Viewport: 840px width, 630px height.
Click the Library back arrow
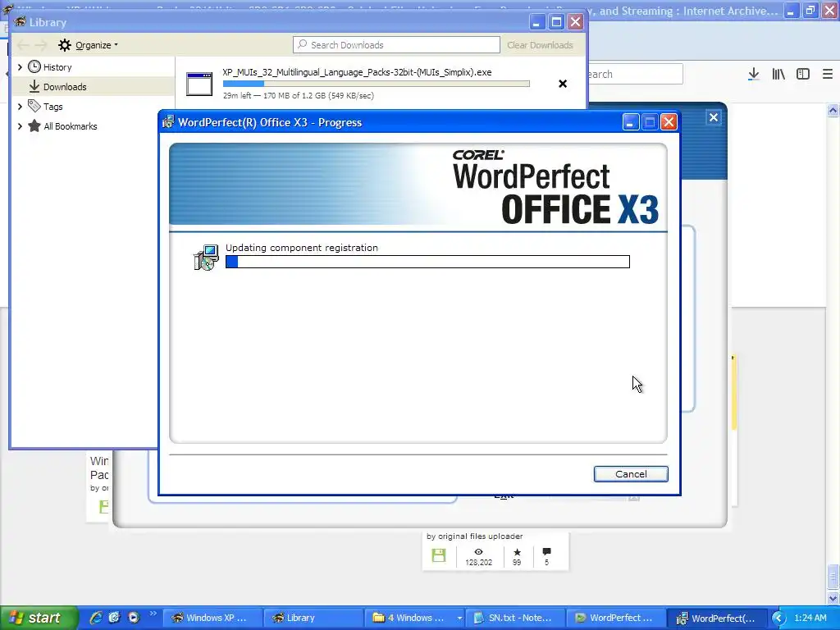click(23, 45)
